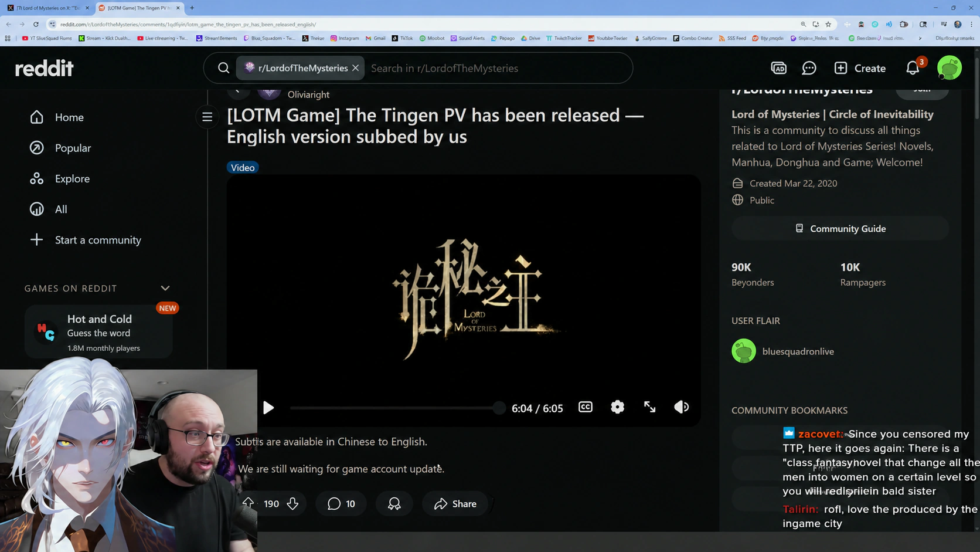This screenshot has height=552, width=980.
Task: Open the browser zoom magnifier icon
Action: pos(803,24)
